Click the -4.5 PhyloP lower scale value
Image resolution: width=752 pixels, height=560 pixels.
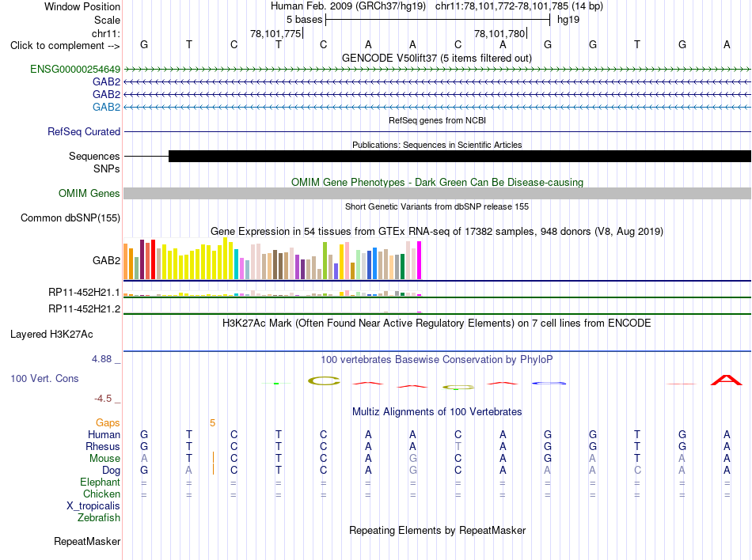pos(103,399)
